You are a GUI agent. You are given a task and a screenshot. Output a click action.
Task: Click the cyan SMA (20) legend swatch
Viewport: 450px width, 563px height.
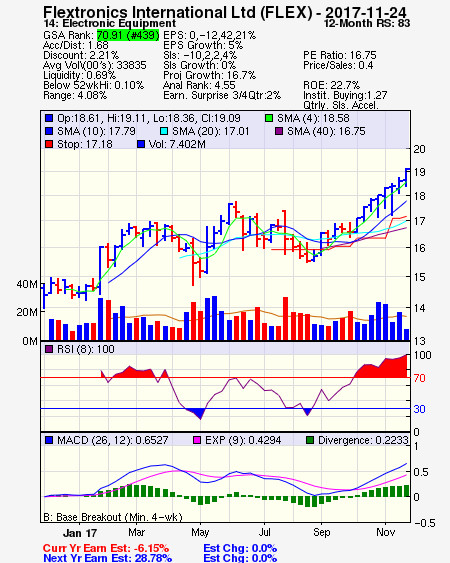tap(164, 131)
